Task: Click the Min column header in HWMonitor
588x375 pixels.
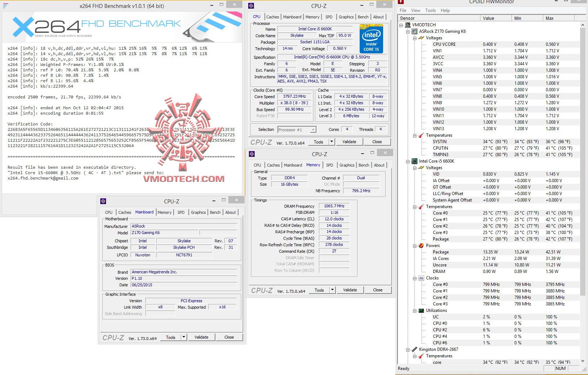Action: [528, 18]
